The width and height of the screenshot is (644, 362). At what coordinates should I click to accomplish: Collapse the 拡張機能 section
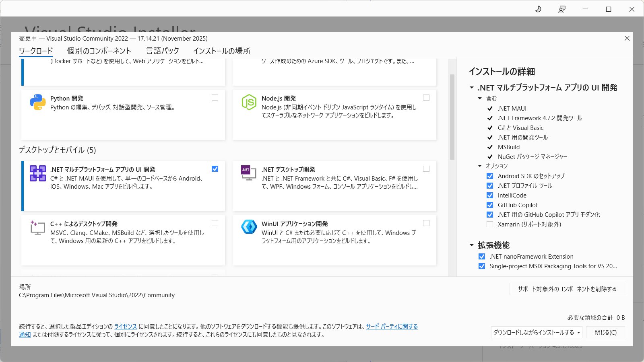point(472,245)
